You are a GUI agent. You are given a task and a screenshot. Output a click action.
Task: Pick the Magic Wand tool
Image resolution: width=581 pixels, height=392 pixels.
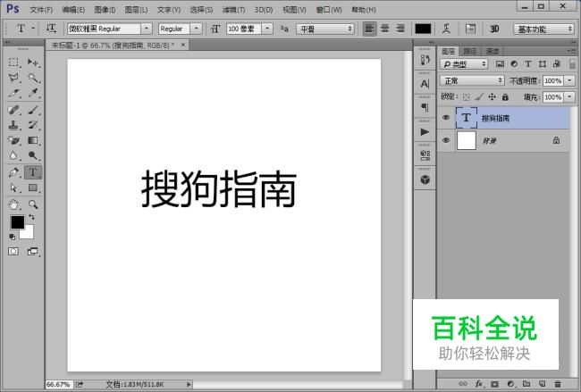click(x=33, y=78)
